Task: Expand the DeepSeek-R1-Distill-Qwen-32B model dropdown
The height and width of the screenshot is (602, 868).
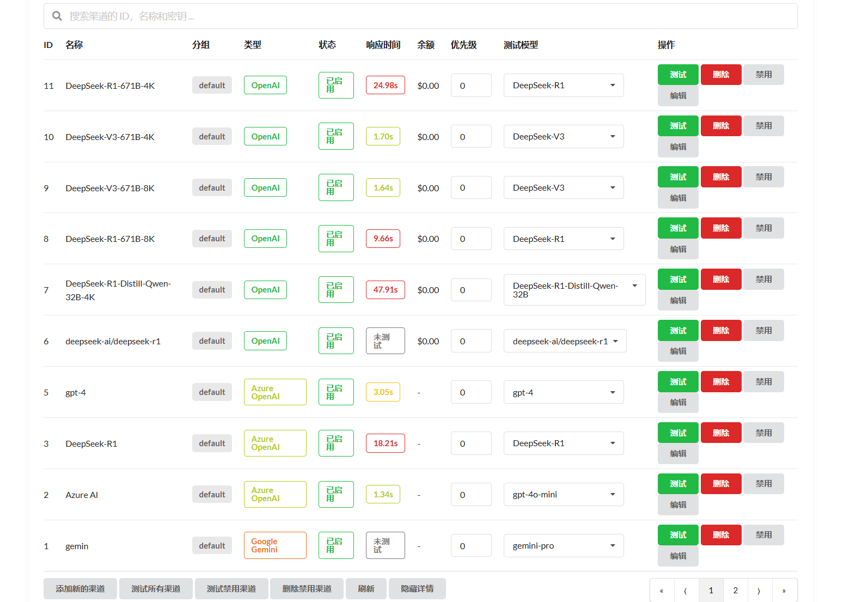Action: (574, 290)
